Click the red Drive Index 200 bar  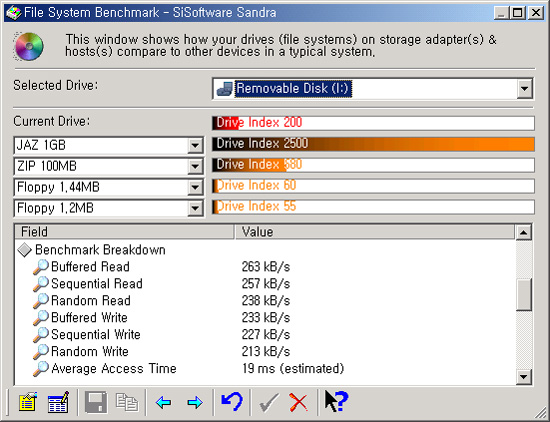[373, 123]
